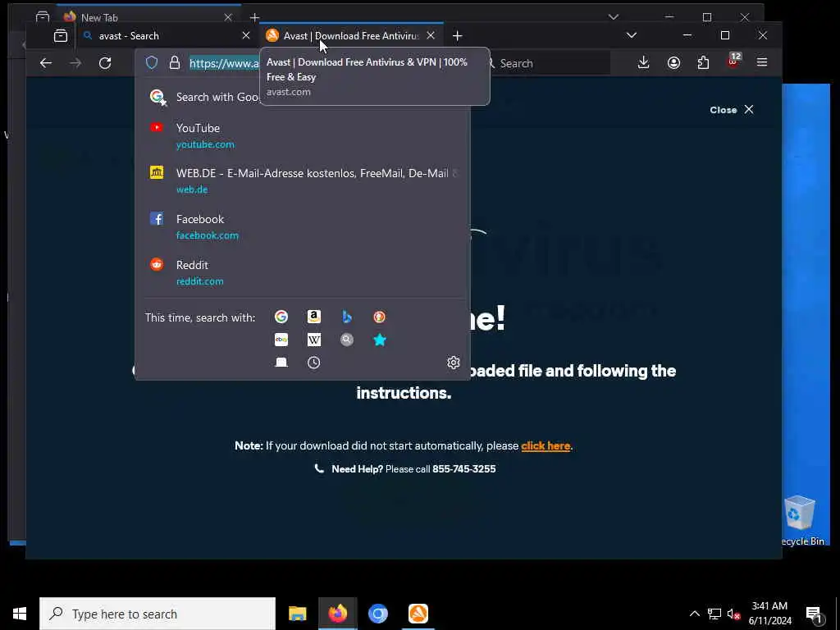Search in history via clock icon
The image size is (840, 630).
pos(314,363)
